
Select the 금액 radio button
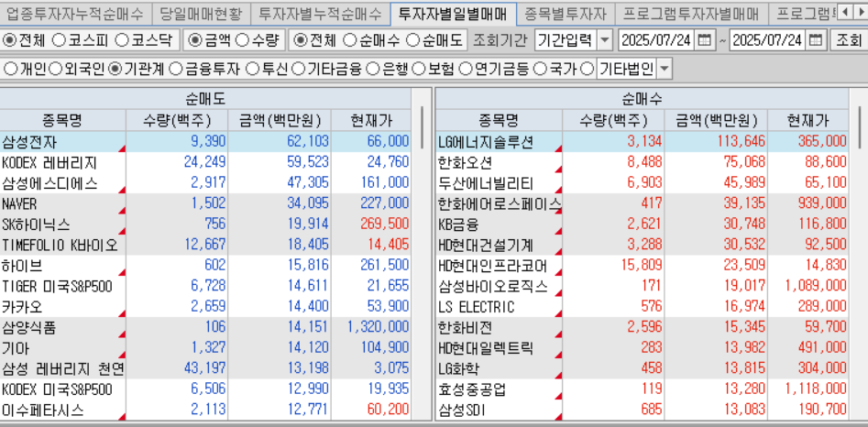pos(195,40)
